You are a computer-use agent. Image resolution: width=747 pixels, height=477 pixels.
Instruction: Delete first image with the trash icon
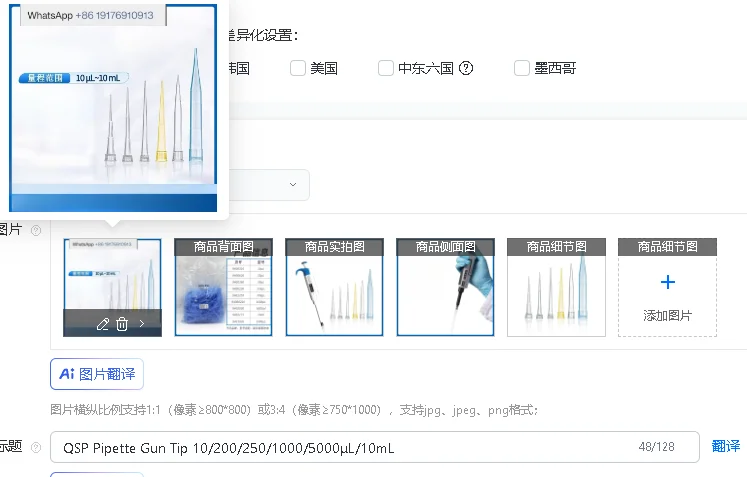coord(122,325)
